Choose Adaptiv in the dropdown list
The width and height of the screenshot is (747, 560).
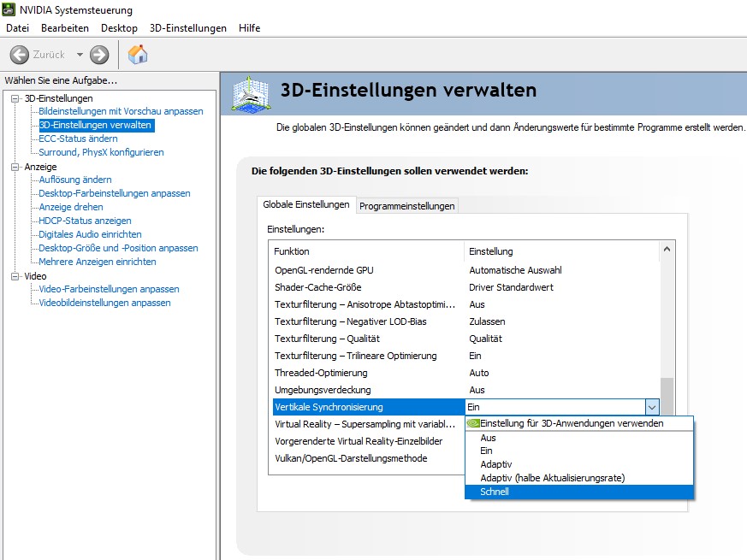[x=578, y=464]
